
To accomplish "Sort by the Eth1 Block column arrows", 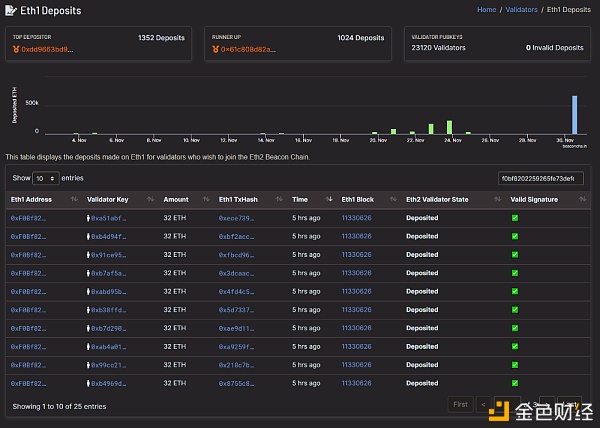I will coord(393,199).
